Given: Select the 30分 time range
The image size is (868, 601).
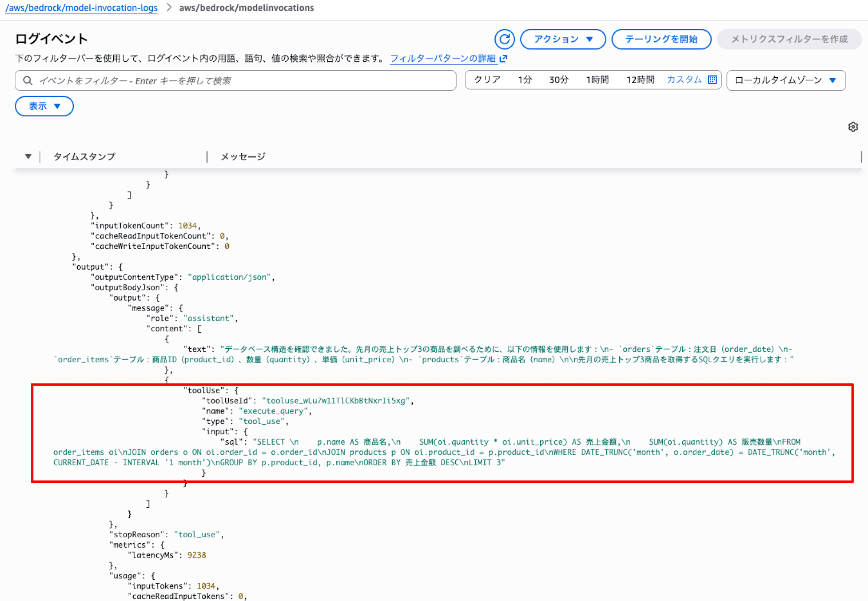Looking at the screenshot, I should [x=559, y=80].
